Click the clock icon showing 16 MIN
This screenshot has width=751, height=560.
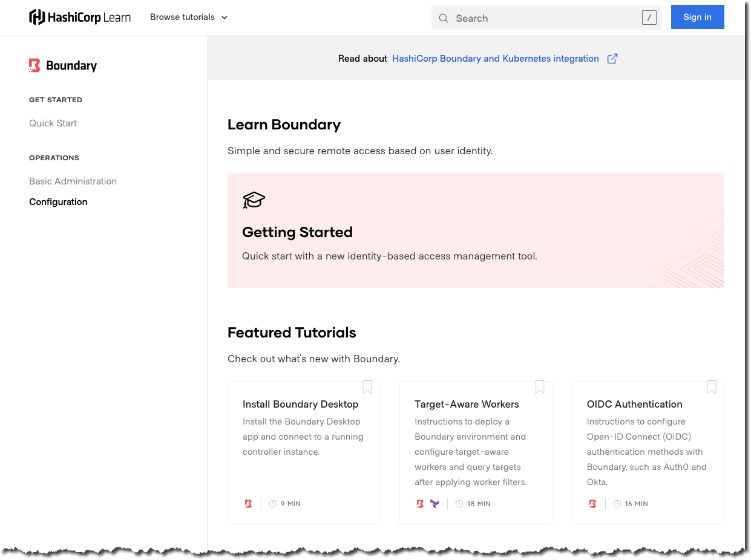point(617,503)
